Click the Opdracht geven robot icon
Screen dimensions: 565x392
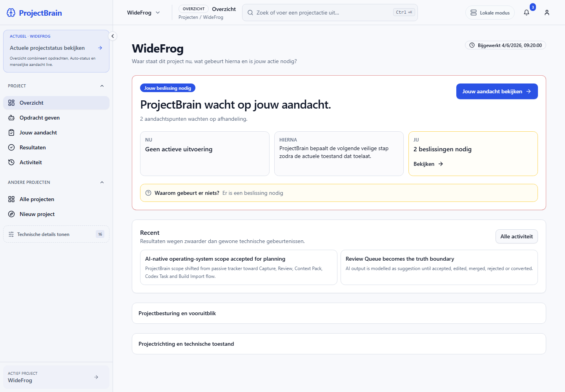(x=11, y=118)
